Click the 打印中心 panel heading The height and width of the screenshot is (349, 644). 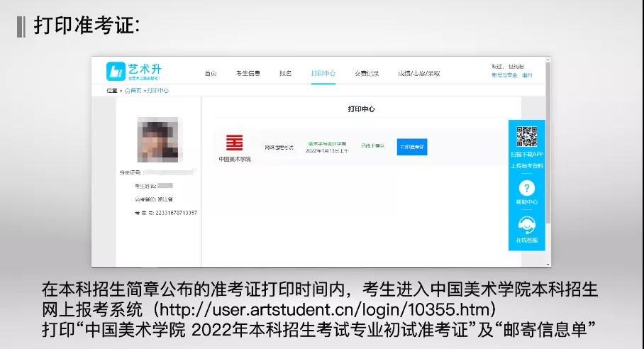point(361,109)
